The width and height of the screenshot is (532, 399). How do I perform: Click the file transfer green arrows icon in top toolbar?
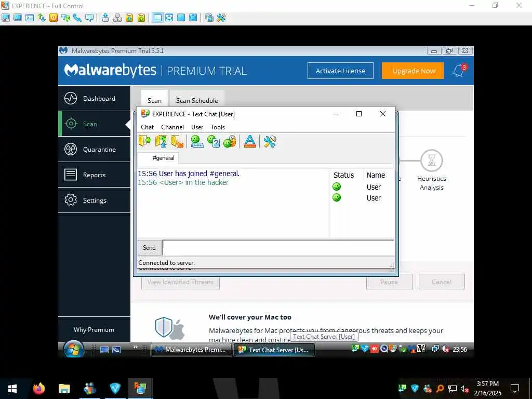pyautogui.click(x=42, y=18)
